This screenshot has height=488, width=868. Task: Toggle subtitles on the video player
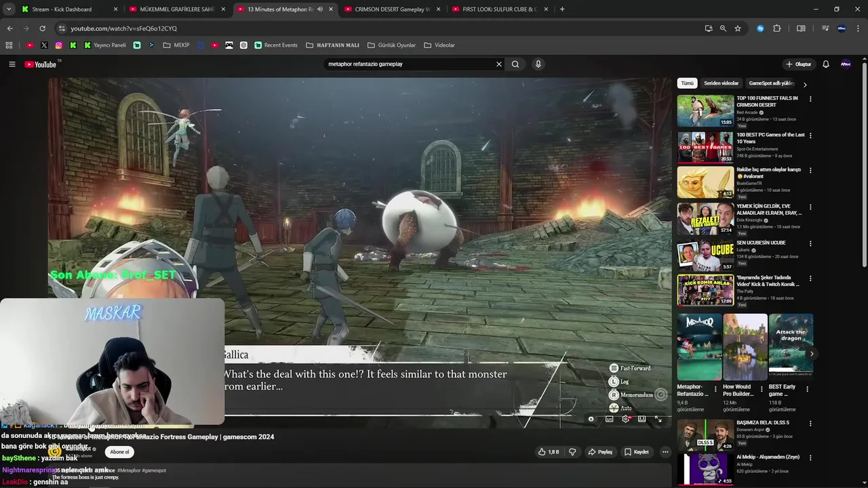click(609, 419)
